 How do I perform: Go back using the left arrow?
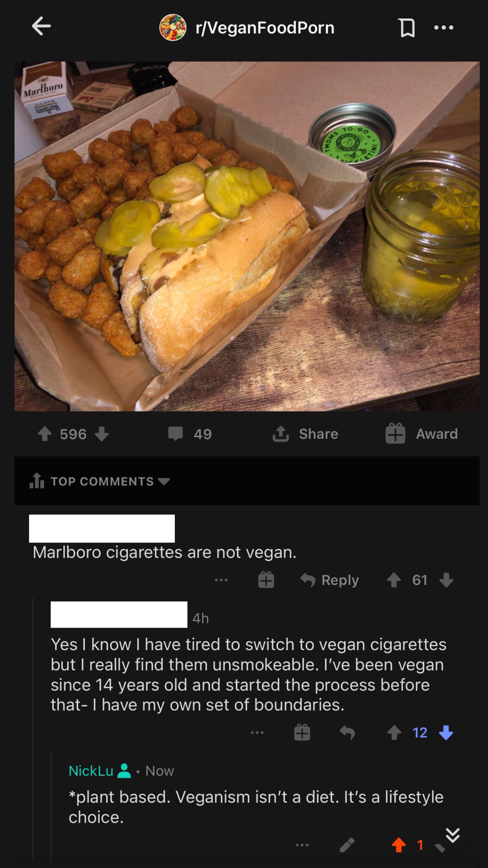click(x=41, y=27)
